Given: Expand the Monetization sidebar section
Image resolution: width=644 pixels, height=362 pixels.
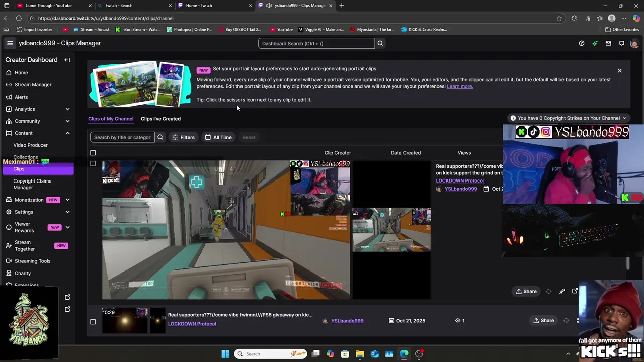Looking at the screenshot, I should [67, 200].
